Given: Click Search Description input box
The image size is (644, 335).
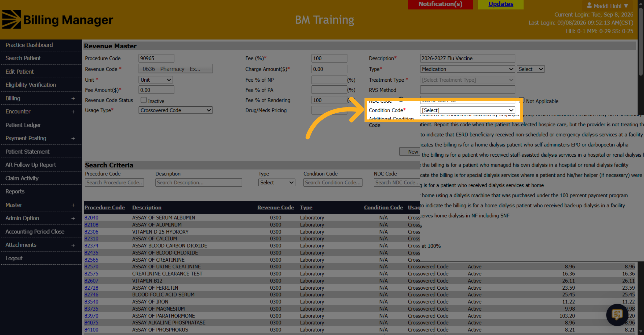Looking at the screenshot, I should click(x=199, y=182).
